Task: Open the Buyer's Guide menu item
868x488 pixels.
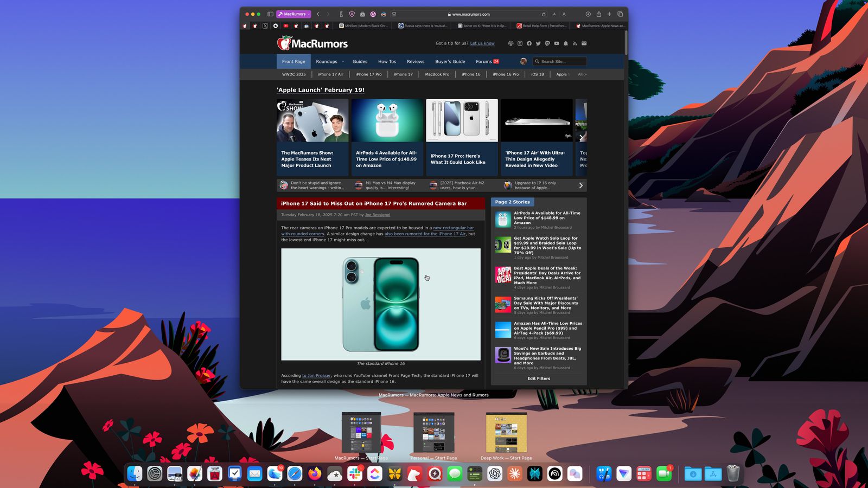Action: point(450,61)
